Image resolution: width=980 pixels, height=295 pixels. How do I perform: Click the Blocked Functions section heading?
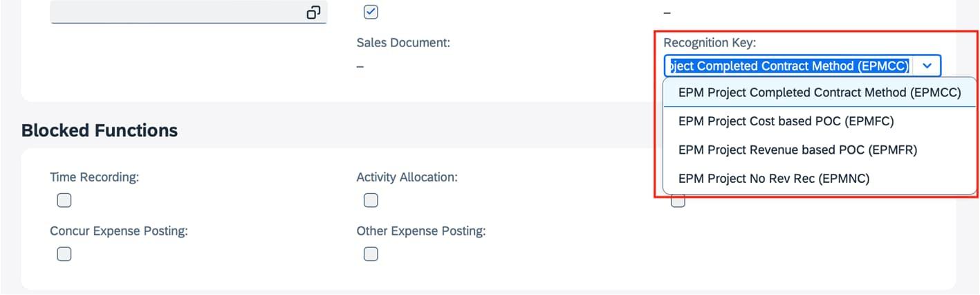[100, 130]
